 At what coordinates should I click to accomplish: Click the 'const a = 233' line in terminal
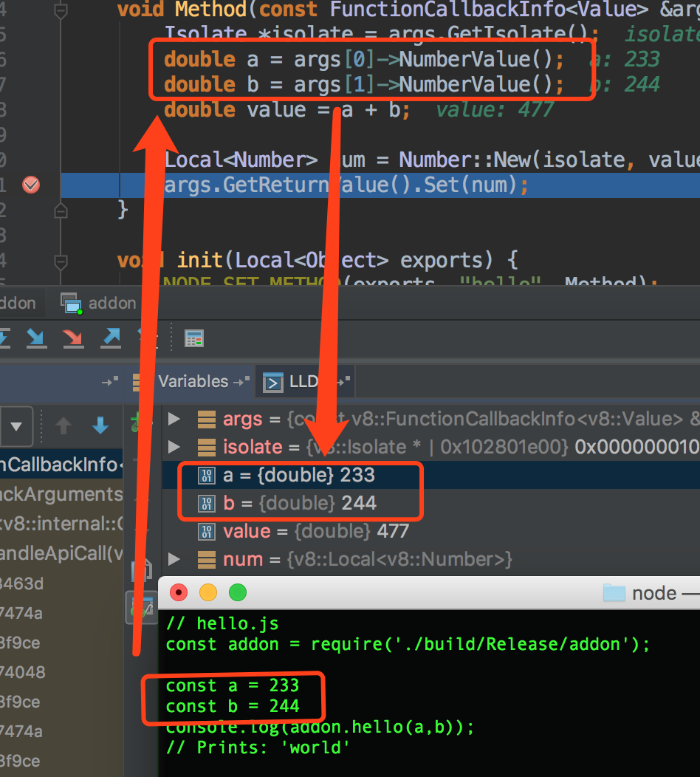tap(233, 685)
